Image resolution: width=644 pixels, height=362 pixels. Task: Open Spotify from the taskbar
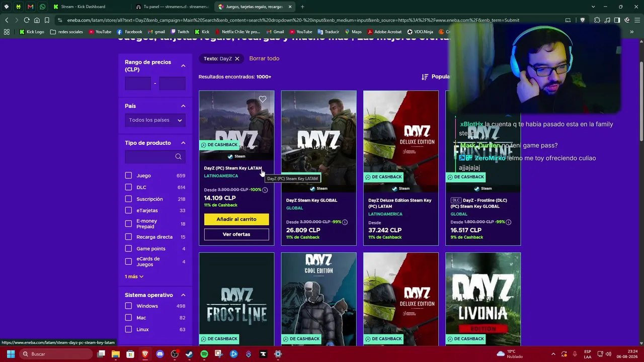[x=204, y=354]
